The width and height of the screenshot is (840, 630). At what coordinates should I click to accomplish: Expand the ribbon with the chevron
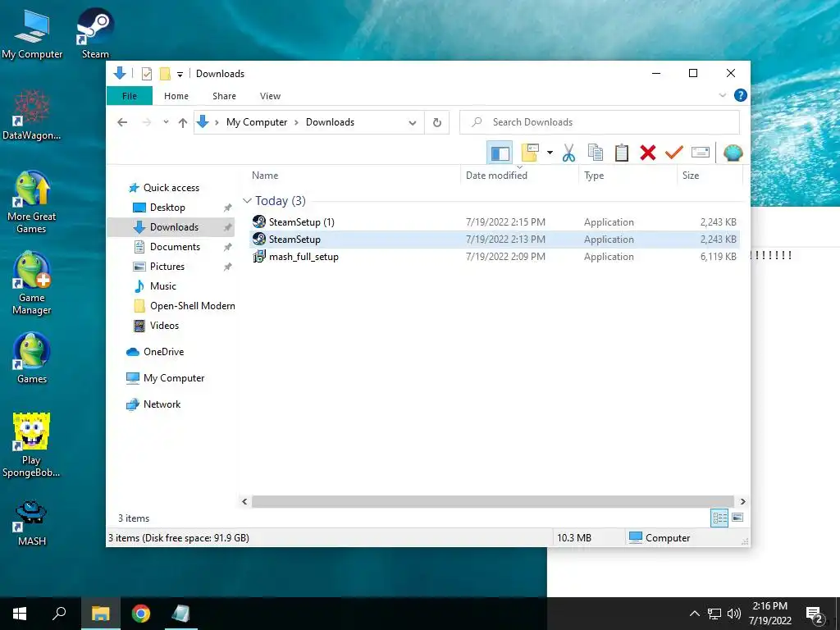pos(722,95)
